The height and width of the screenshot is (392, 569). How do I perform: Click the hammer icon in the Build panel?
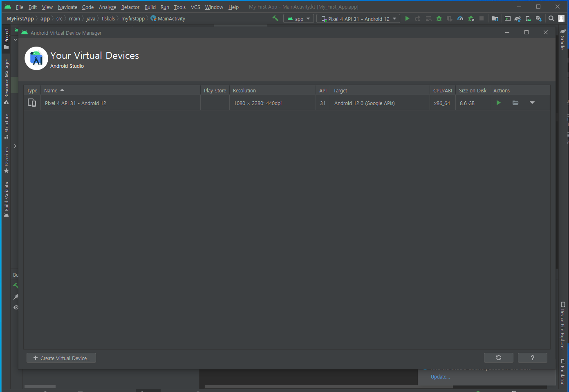16,286
